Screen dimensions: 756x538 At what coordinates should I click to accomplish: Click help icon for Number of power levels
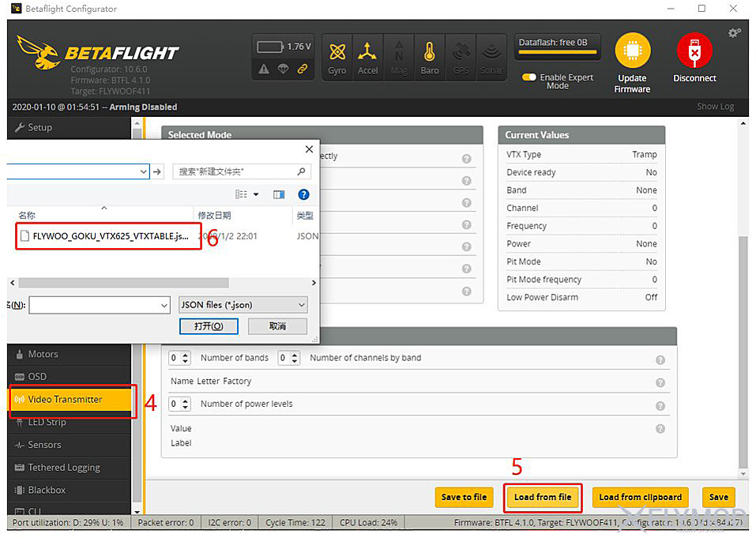coord(660,406)
